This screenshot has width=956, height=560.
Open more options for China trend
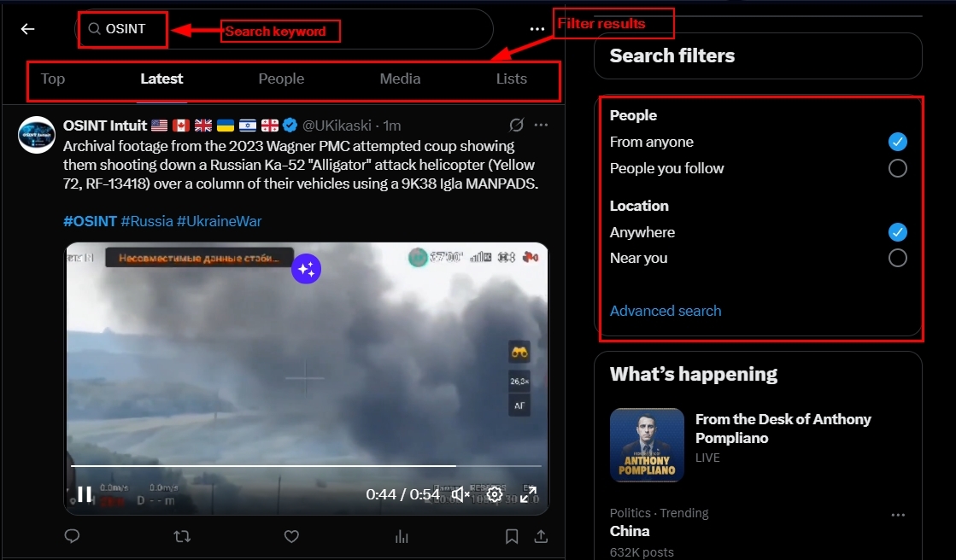pos(897,515)
